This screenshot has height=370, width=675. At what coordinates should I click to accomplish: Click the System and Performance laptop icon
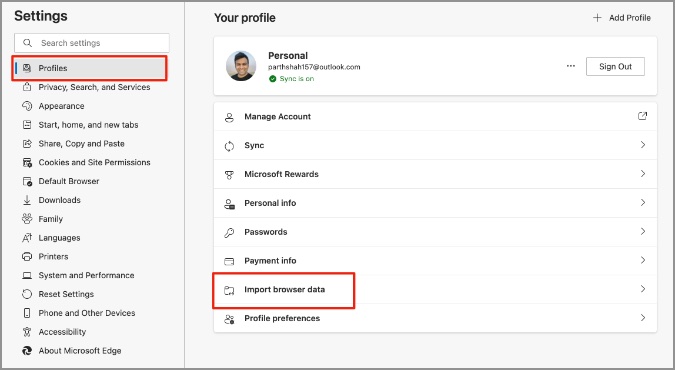[27, 275]
